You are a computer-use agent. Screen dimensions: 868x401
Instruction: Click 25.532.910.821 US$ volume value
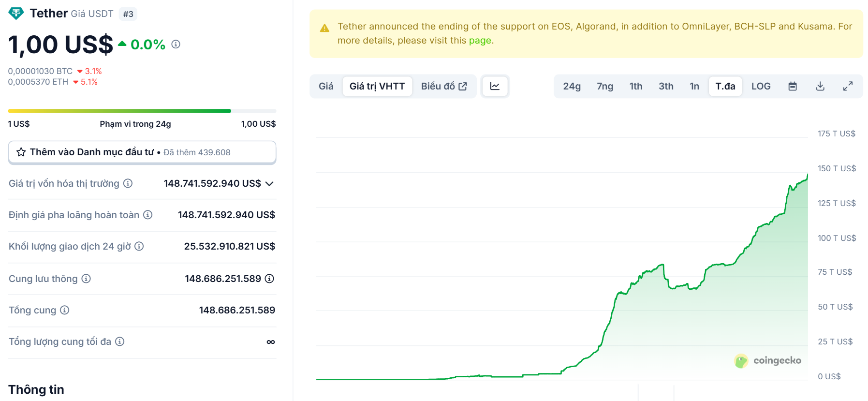(229, 246)
